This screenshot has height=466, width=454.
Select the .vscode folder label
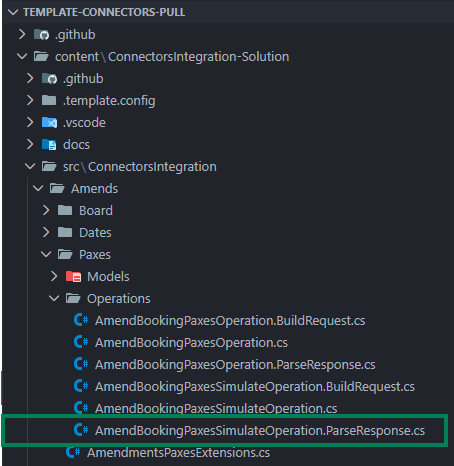click(84, 123)
